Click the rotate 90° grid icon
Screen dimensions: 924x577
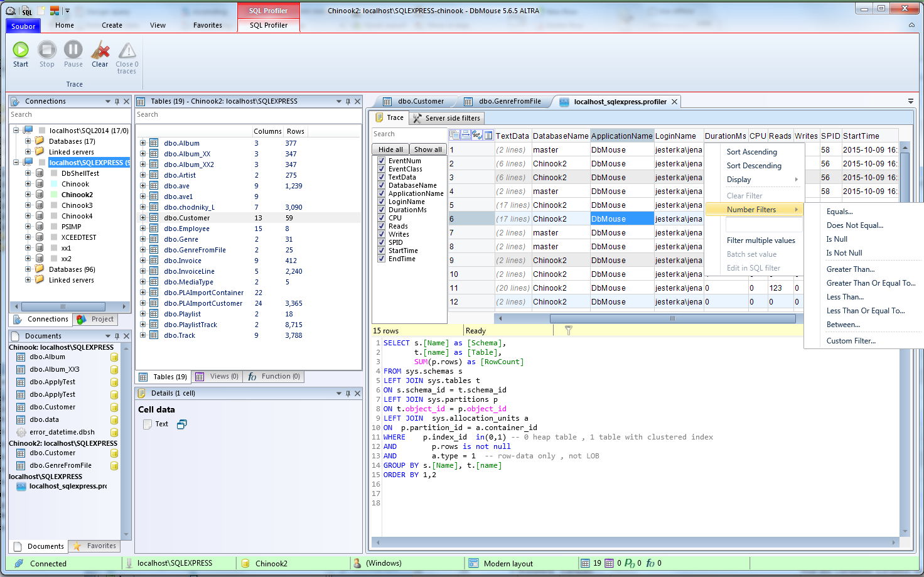click(476, 135)
